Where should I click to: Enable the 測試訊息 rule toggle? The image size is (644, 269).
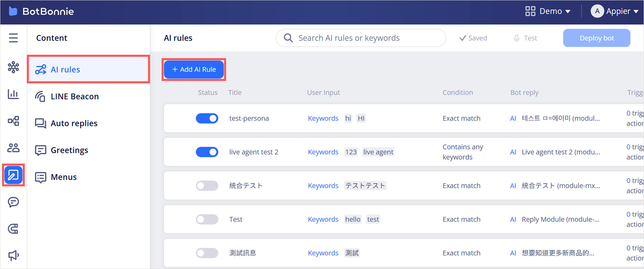[x=207, y=253]
